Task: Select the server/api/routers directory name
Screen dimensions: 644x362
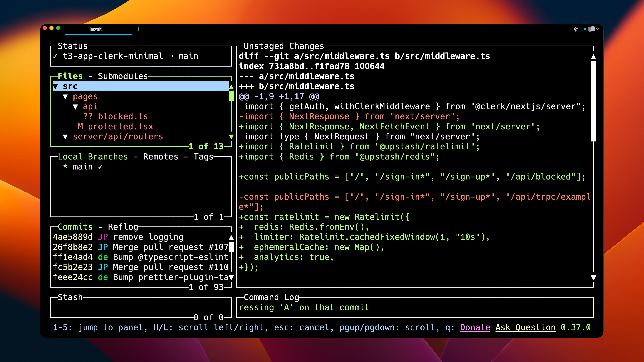Action: [x=118, y=137]
